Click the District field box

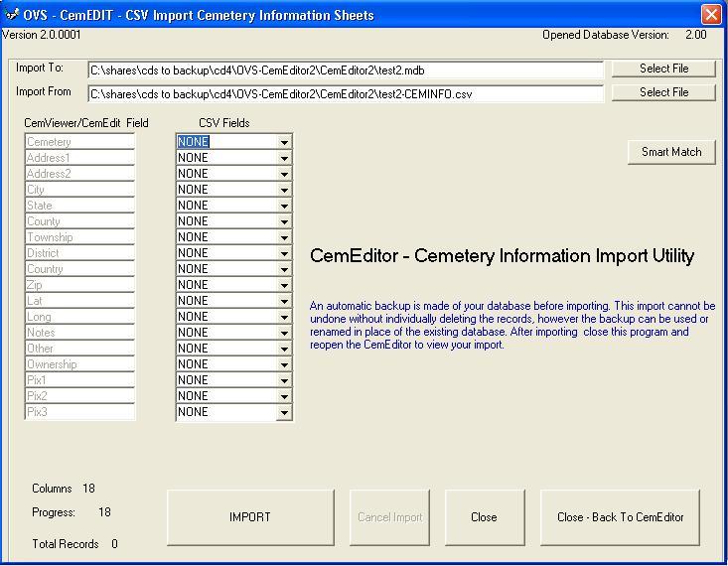79,253
